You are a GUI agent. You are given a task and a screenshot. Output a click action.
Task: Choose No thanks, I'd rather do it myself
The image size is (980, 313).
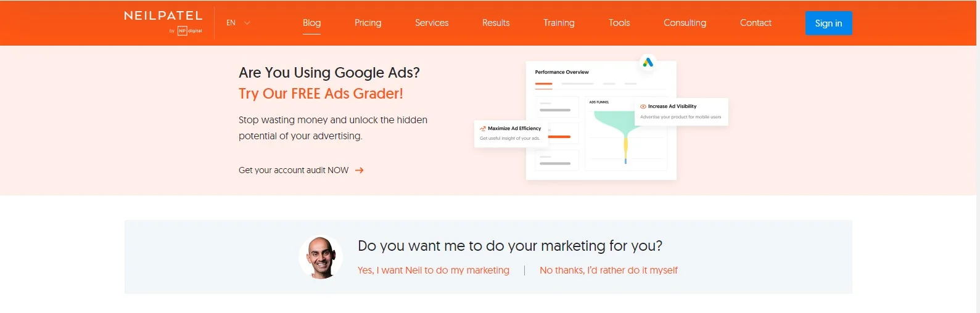tap(608, 270)
